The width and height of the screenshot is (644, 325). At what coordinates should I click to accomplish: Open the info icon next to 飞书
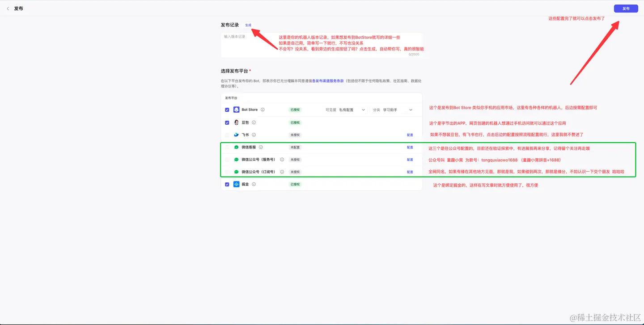point(254,135)
